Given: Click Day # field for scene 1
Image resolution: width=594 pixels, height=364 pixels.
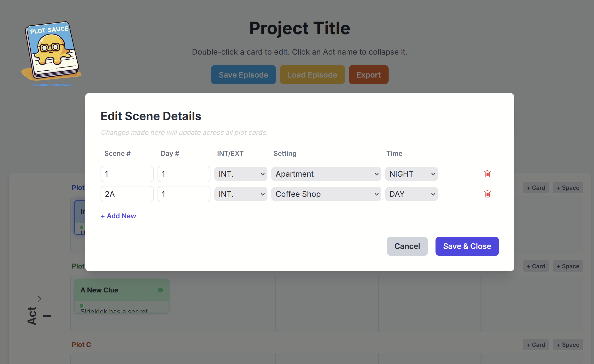Looking at the screenshot, I should (x=184, y=174).
